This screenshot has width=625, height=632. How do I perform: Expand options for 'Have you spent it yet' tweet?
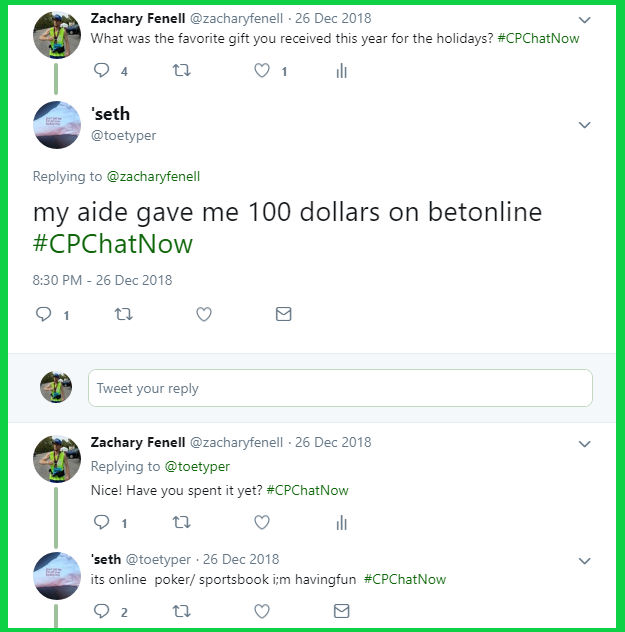[x=584, y=444]
